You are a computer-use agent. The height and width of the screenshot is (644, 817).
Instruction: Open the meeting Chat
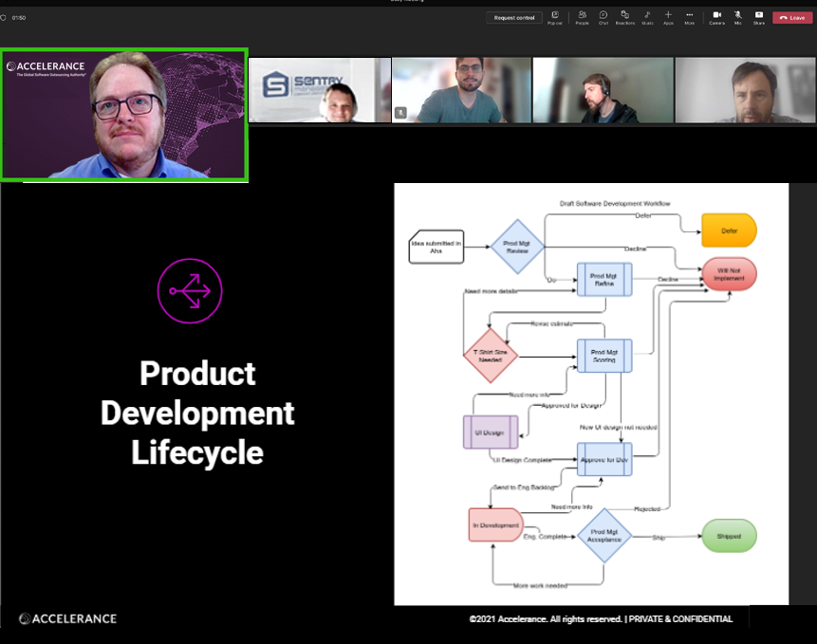click(603, 18)
